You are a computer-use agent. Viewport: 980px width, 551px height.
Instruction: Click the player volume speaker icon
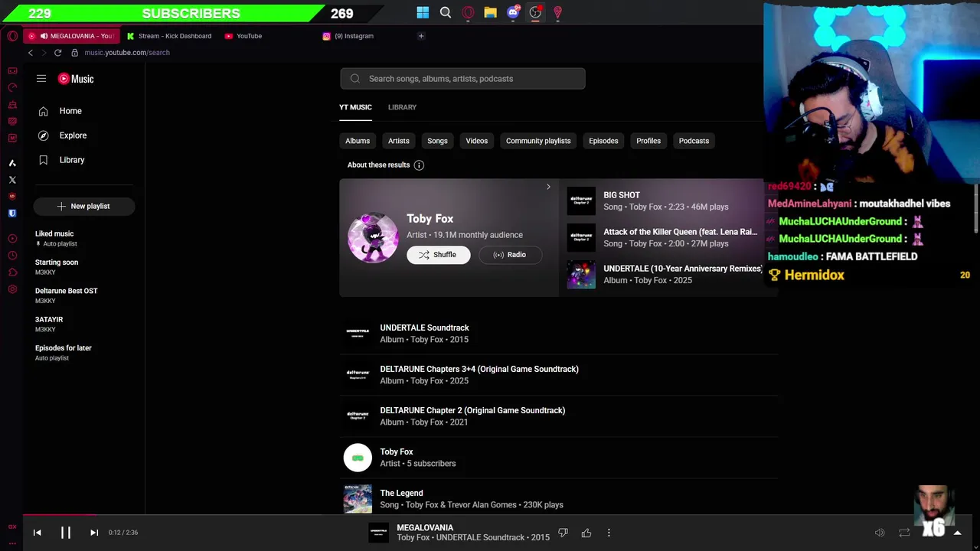[x=880, y=533]
